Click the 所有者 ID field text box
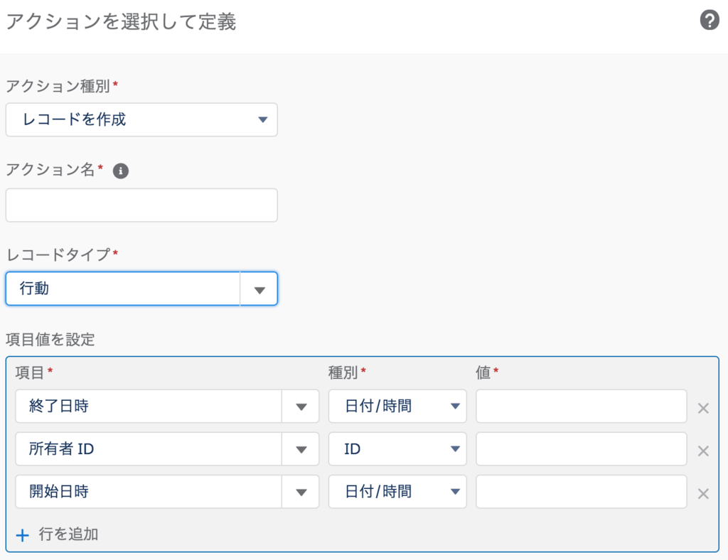Viewport: 728px width, 560px height. pos(149,449)
